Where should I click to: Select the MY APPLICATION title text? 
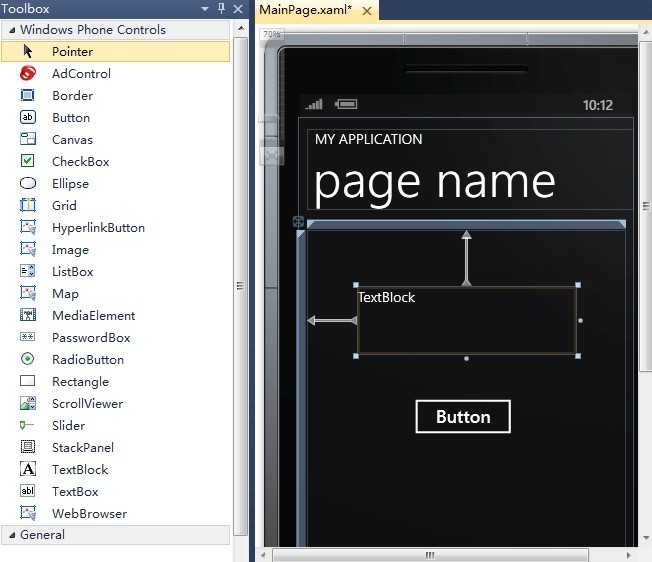(368, 139)
